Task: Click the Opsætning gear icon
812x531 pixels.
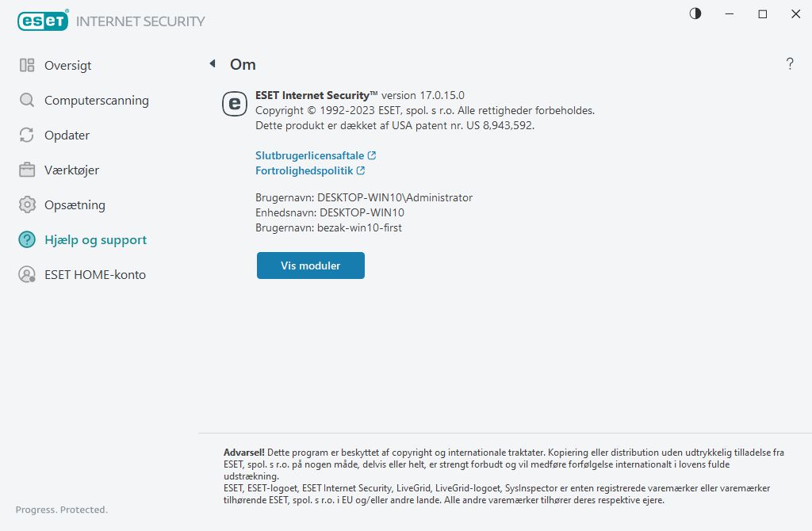Action: tap(26, 204)
